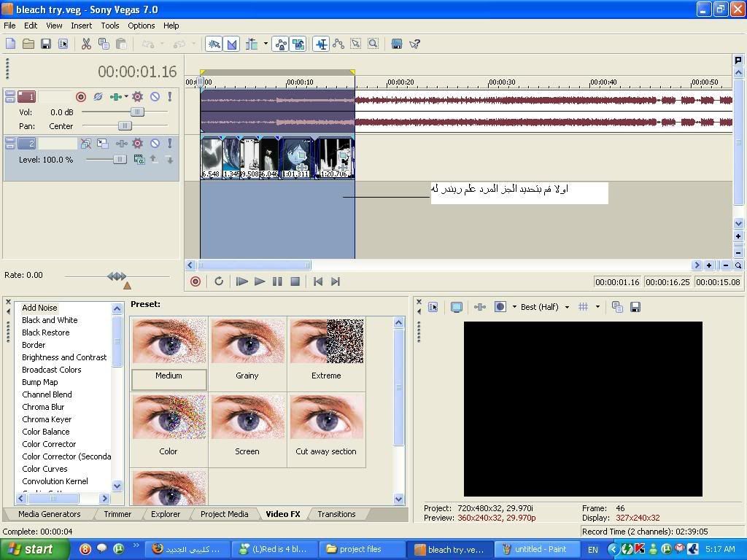
Task: Open the Insert menu
Action: point(81,26)
